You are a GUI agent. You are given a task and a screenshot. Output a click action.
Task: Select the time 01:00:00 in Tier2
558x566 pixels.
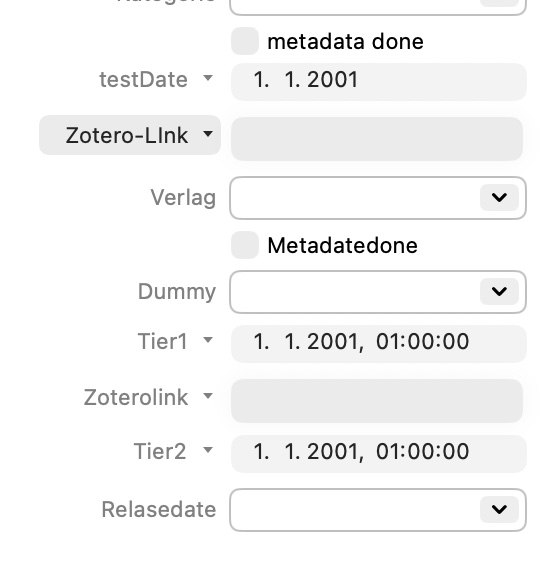coord(422,451)
